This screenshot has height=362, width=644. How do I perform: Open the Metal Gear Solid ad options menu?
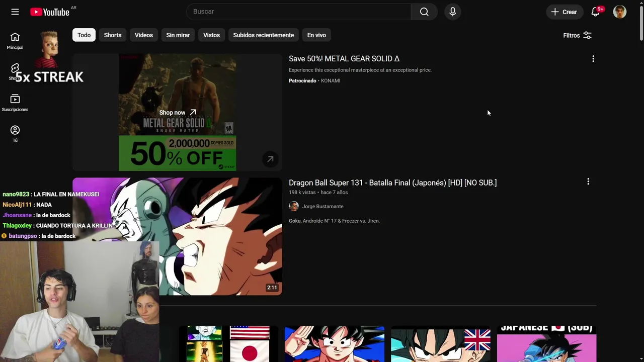[593, 59]
